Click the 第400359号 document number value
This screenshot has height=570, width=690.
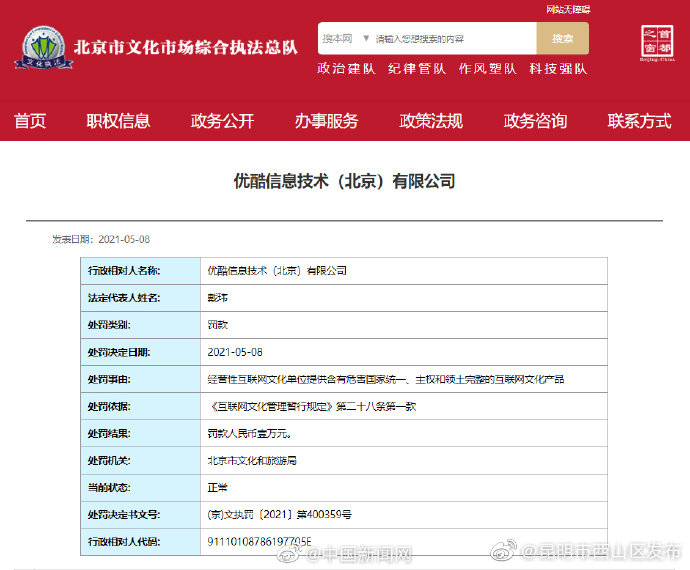[279, 515]
